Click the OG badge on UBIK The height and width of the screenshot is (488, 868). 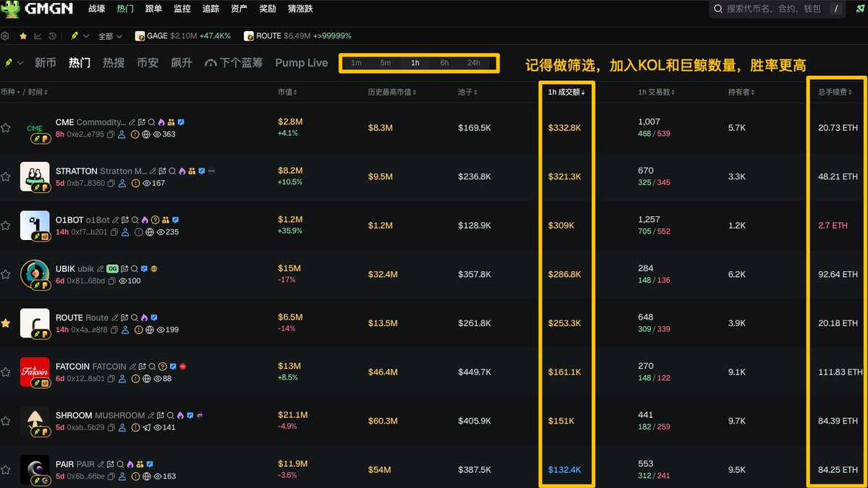(112, 269)
